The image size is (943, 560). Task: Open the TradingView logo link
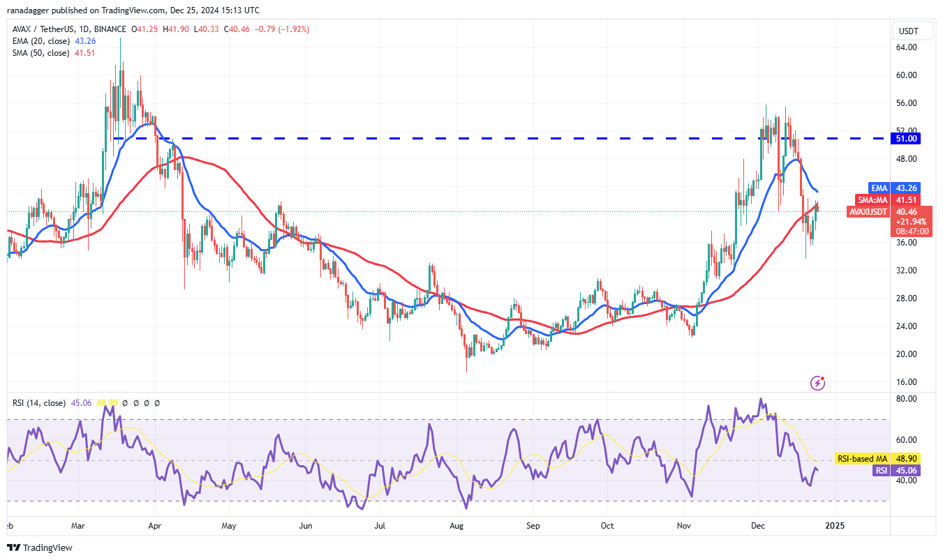40,547
